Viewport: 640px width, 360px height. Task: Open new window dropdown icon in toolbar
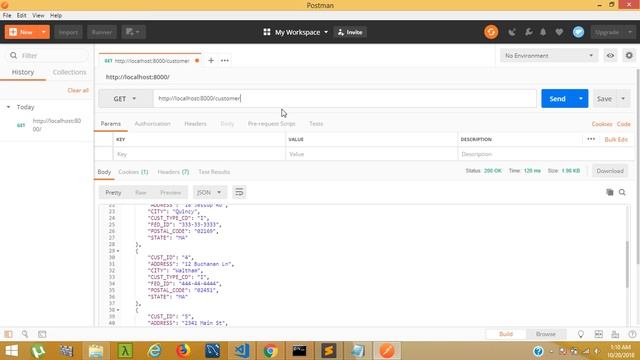133,32
